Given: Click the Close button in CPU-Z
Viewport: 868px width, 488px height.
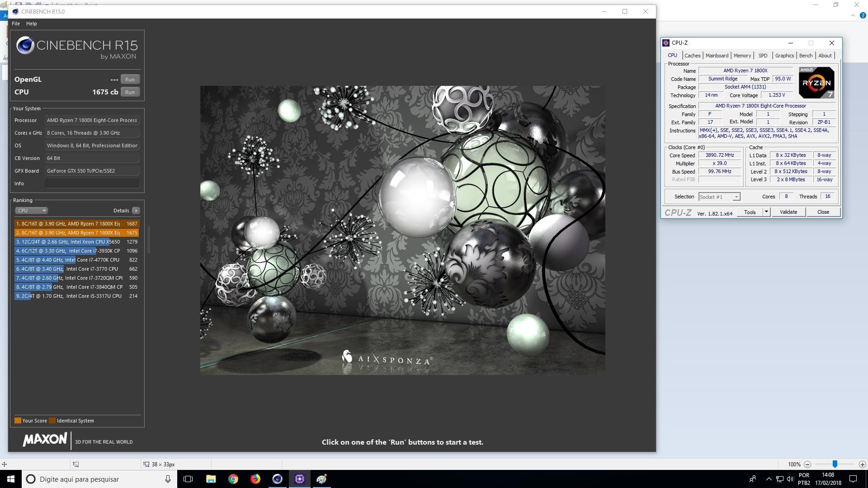Looking at the screenshot, I should (823, 212).
